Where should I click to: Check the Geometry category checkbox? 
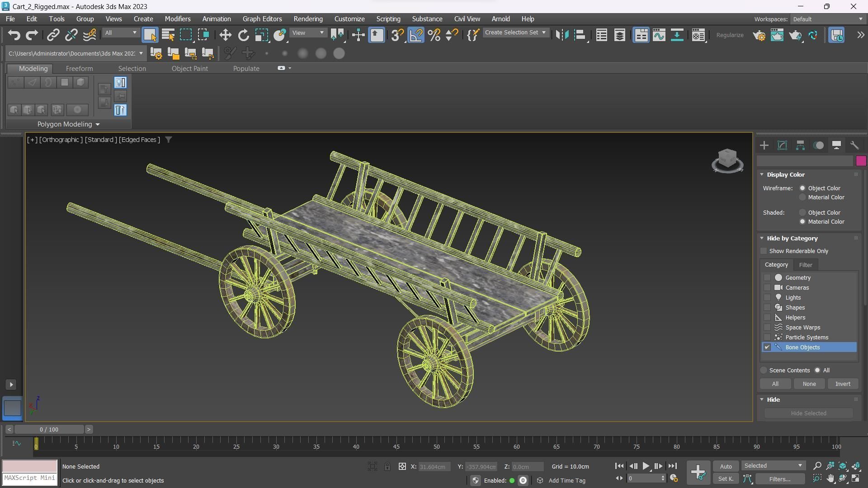[x=767, y=278]
